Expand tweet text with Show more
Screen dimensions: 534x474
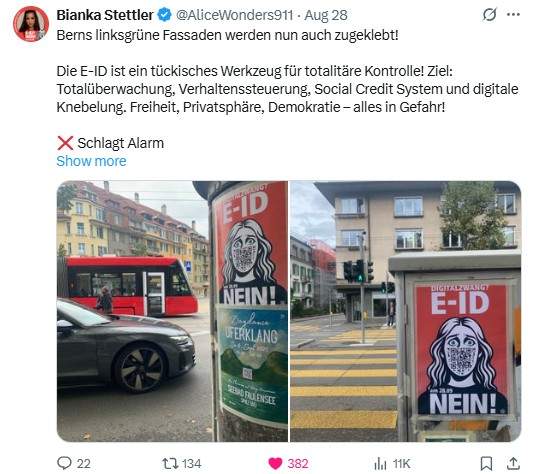coord(91,161)
